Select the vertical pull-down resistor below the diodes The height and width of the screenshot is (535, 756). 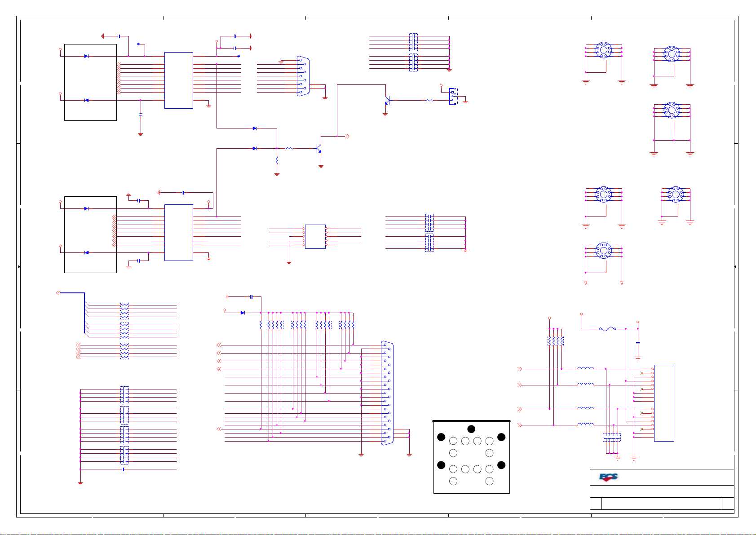(x=277, y=160)
